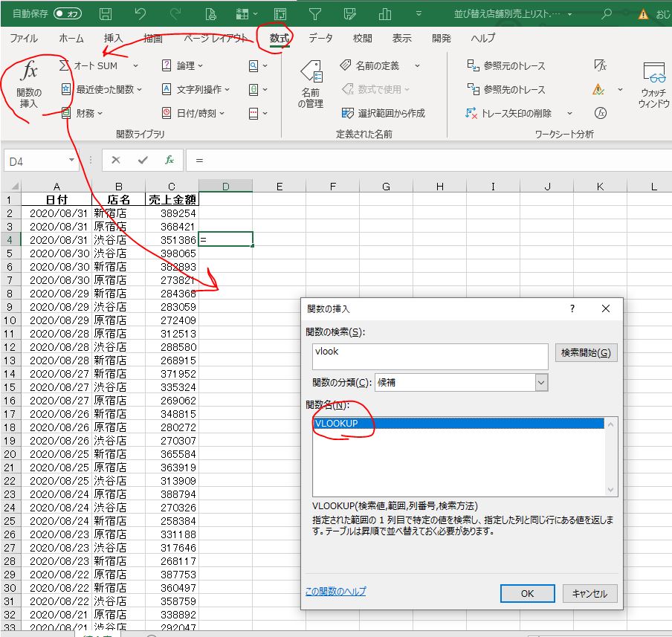The height and width of the screenshot is (637, 672).
Task: Click the filter funnel icon in the title bar
Action: 315,14
